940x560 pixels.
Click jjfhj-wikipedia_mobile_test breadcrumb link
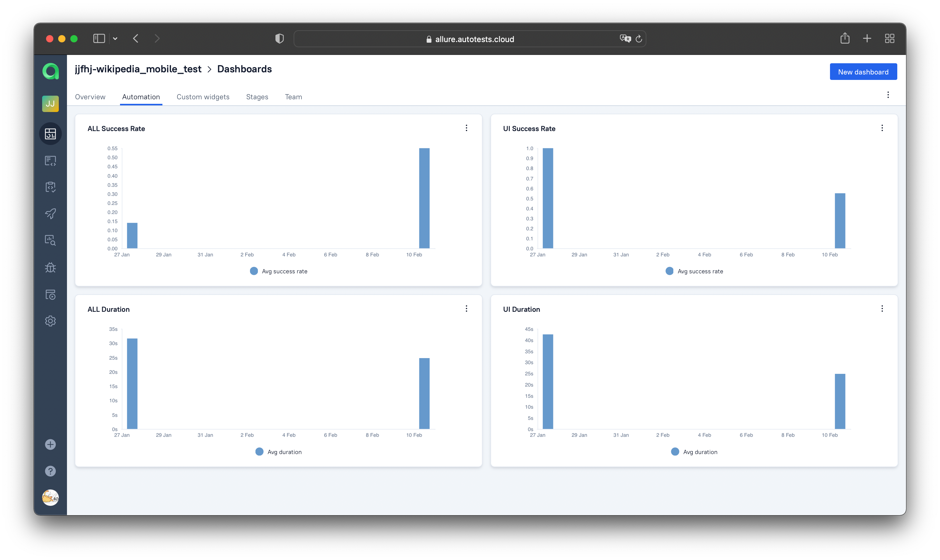click(138, 69)
